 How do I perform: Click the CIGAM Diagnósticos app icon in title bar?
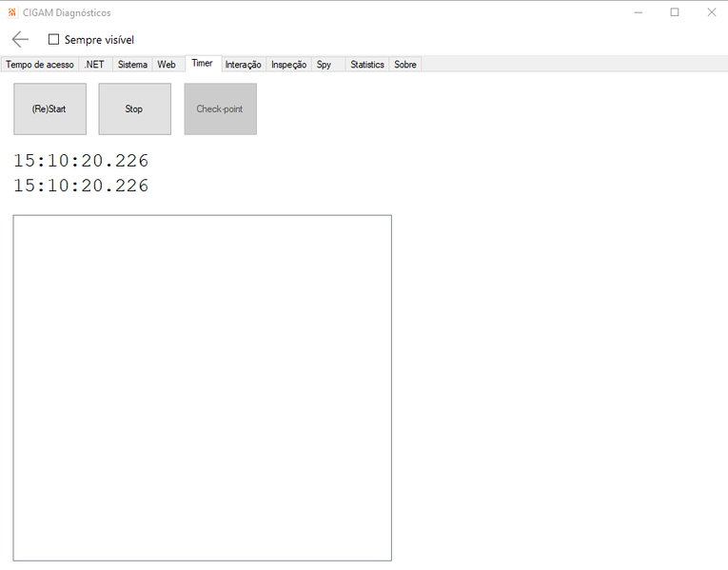pyautogui.click(x=12, y=12)
